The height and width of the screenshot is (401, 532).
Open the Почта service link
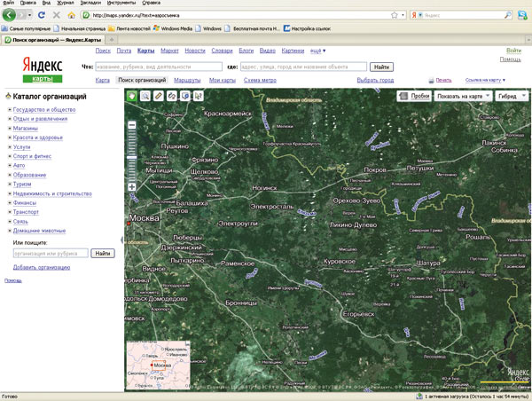tap(124, 51)
